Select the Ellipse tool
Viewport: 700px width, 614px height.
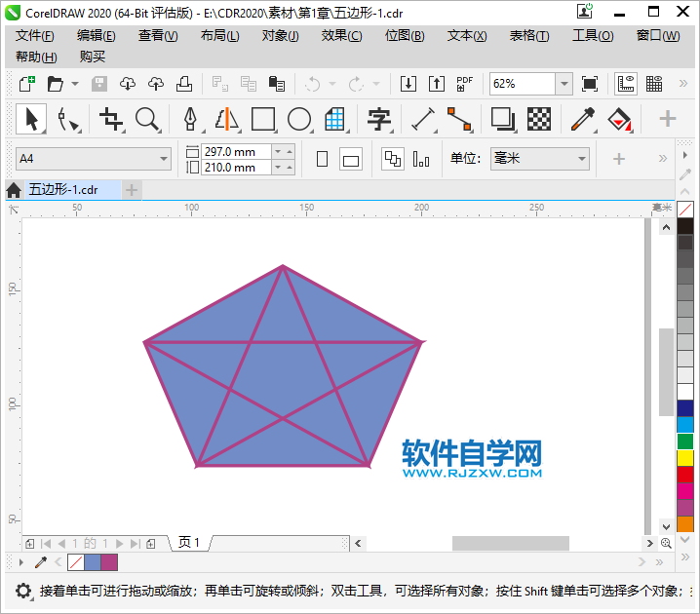tap(299, 120)
